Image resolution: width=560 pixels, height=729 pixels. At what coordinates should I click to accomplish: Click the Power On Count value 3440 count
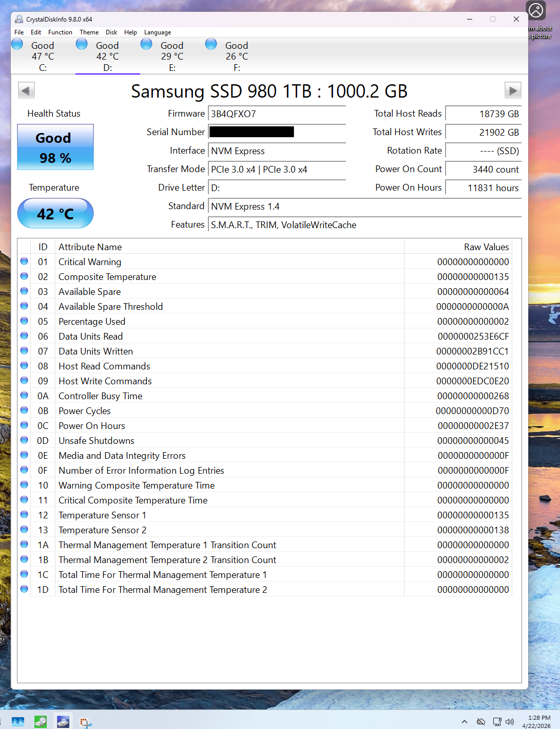click(x=483, y=170)
